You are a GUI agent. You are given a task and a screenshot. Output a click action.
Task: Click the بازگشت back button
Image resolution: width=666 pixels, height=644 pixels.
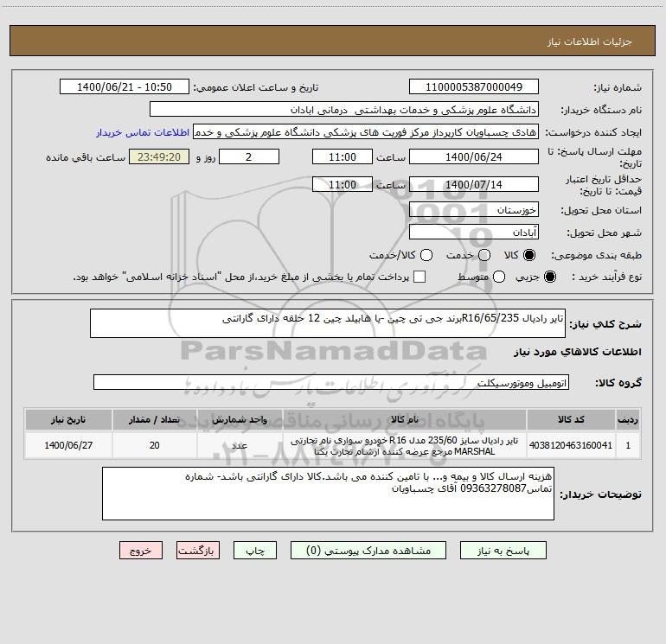198,551
